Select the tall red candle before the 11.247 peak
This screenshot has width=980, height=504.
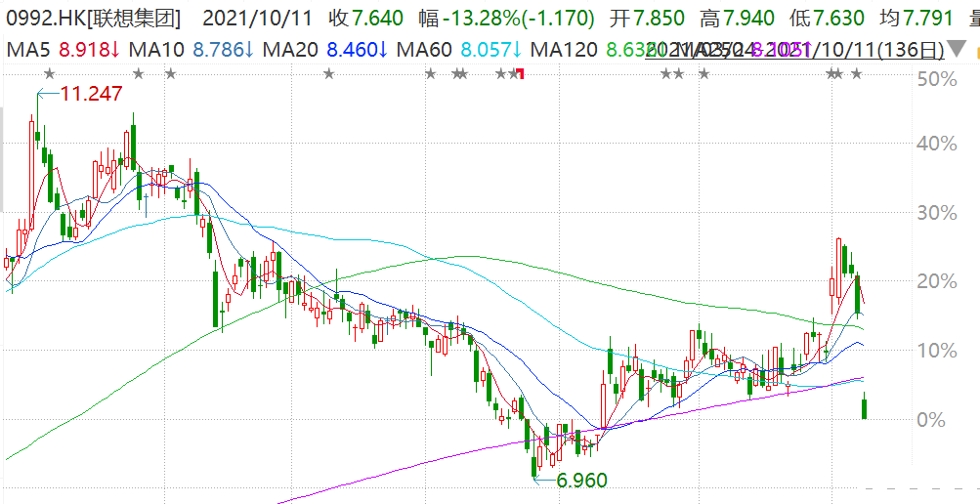(32, 176)
